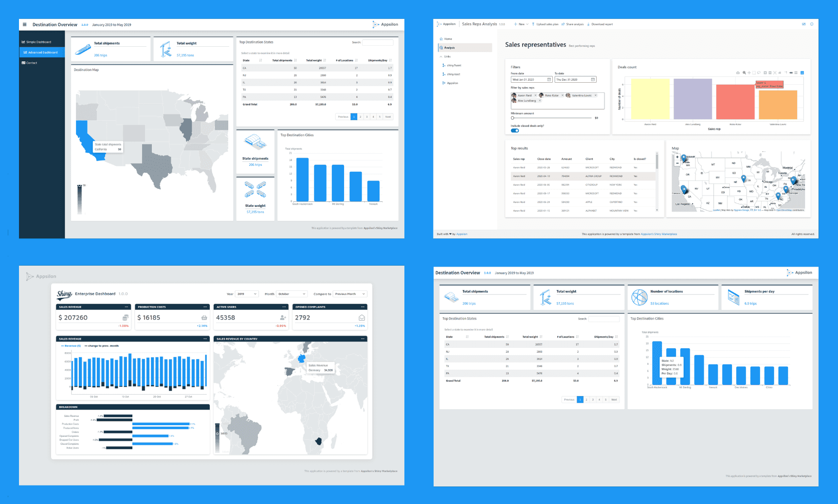Go to page 3 in bottom-right dashboard pagination
Image resolution: width=838 pixels, height=504 pixels.
click(593, 399)
